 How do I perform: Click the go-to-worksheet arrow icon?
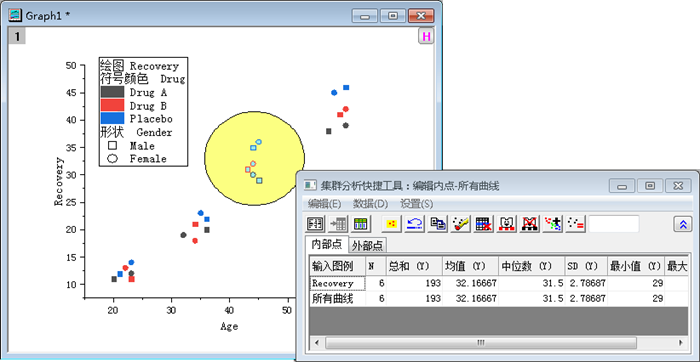click(x=338, y=224)
